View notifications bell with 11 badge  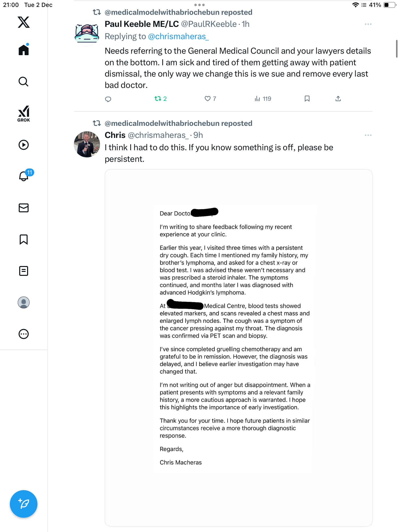(x=24, y=176)
